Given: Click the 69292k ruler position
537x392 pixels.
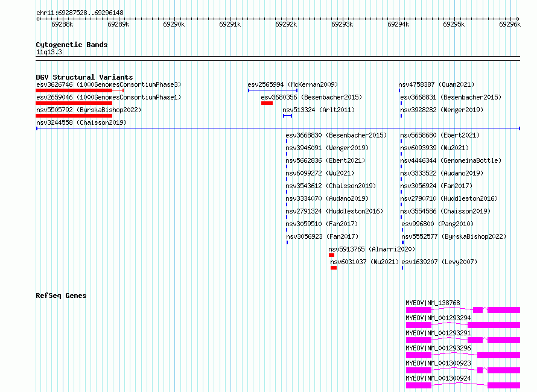Looking at the screenshot, I should point(286,24).
